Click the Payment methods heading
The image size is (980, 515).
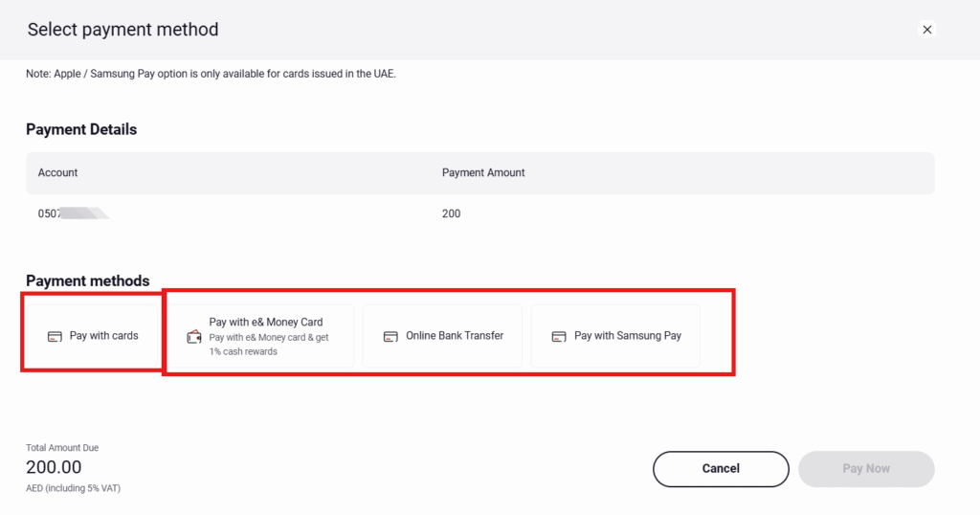tap(87, 280)
